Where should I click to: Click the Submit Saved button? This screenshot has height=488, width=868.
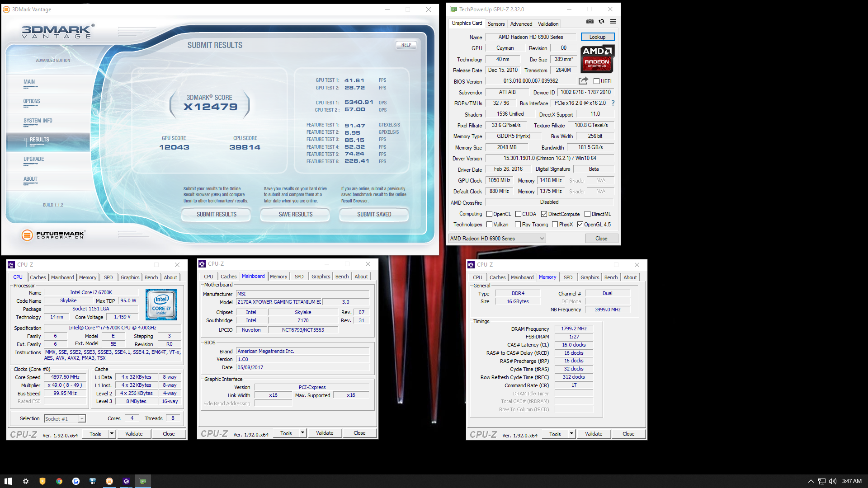tap(374, 214)
